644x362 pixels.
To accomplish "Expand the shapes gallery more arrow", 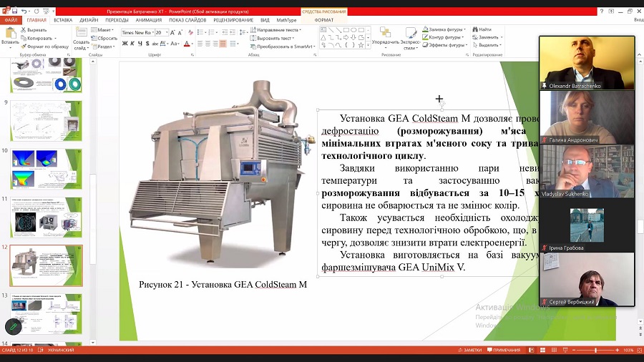I will click(368, 45).
